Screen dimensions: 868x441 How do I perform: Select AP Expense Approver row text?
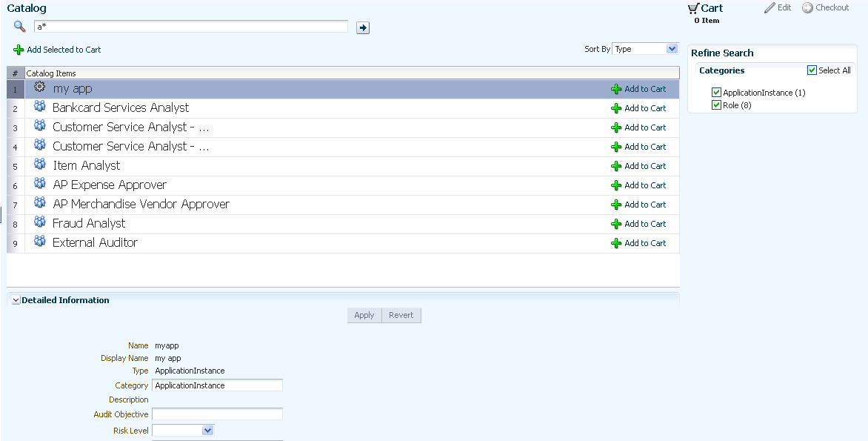[110, 185]
